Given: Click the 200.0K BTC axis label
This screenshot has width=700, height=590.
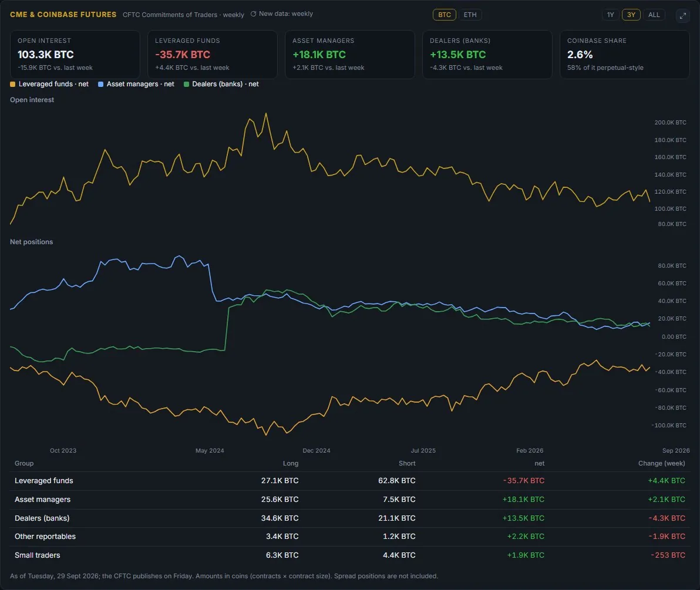Looking at the screenshot, I should (x=670, y=122).
